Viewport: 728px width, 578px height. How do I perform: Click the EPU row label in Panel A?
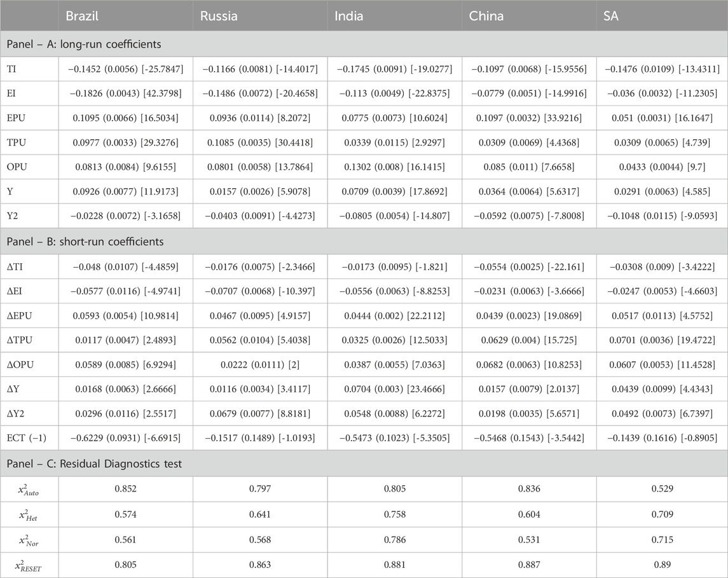tap(16, 118)
